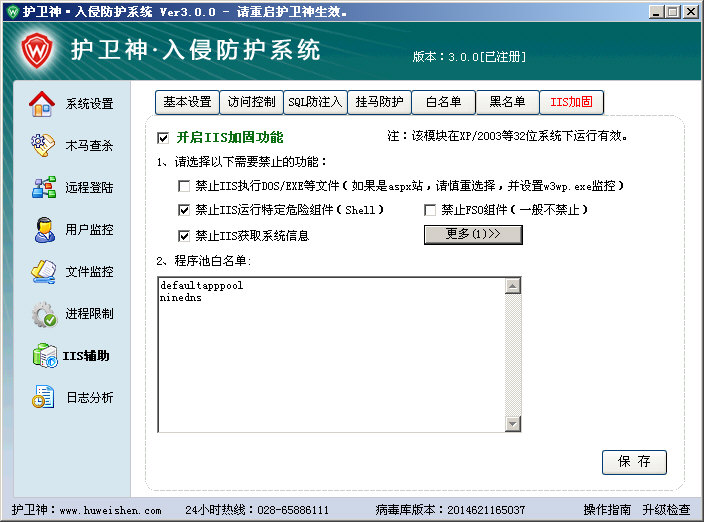Viewport: 704px width, 522px height.
Task: Click the whitelist scrollbar up arrow
Action: click(x=513, y=286)
